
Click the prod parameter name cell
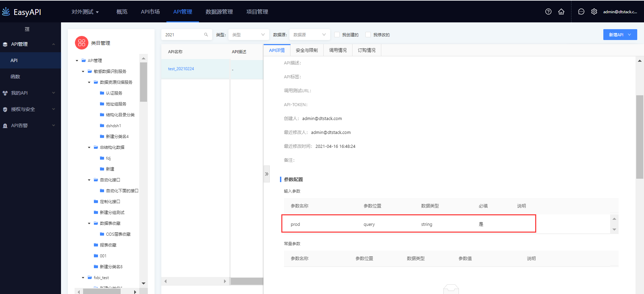[295, 224]
